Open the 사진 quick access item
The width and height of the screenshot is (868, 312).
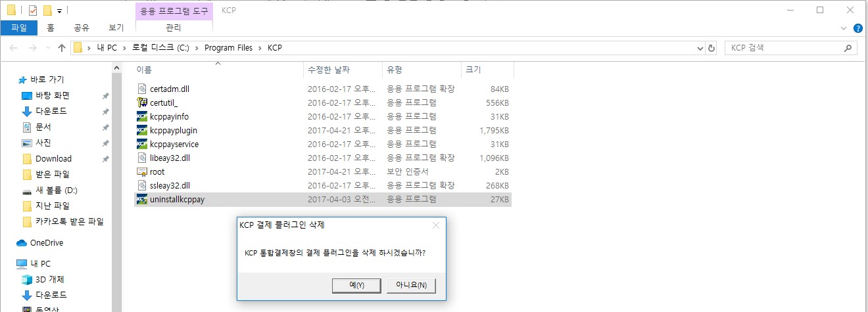tap(43, 143)
